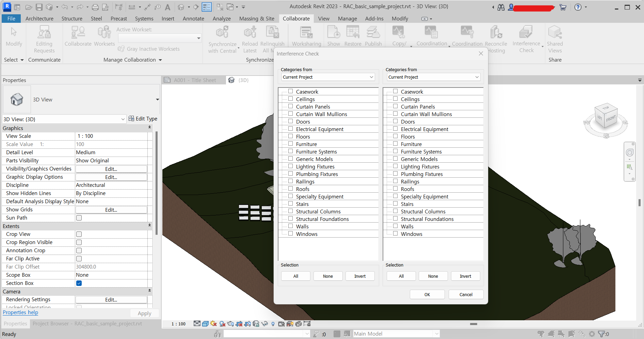644x339 pixels.
Task: Click the Temporary Hide/Isolate glasses icon
Action: (264, 324)
